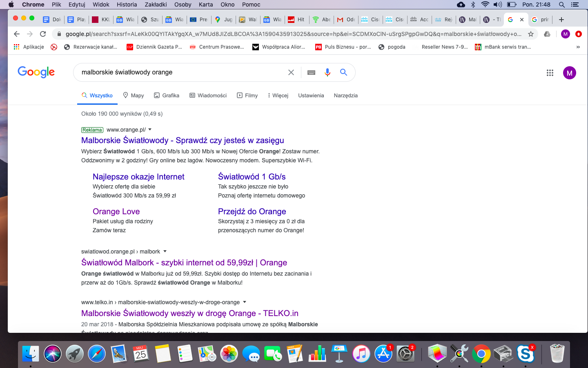Open the Chrome profile M icon in toolbar

(x=566, y=34)
